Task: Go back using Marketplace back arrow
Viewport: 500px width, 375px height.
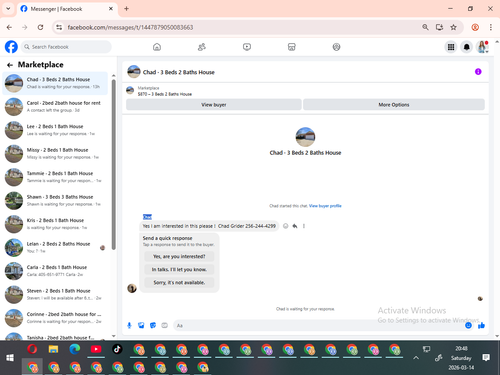Action: coord(10,65)
